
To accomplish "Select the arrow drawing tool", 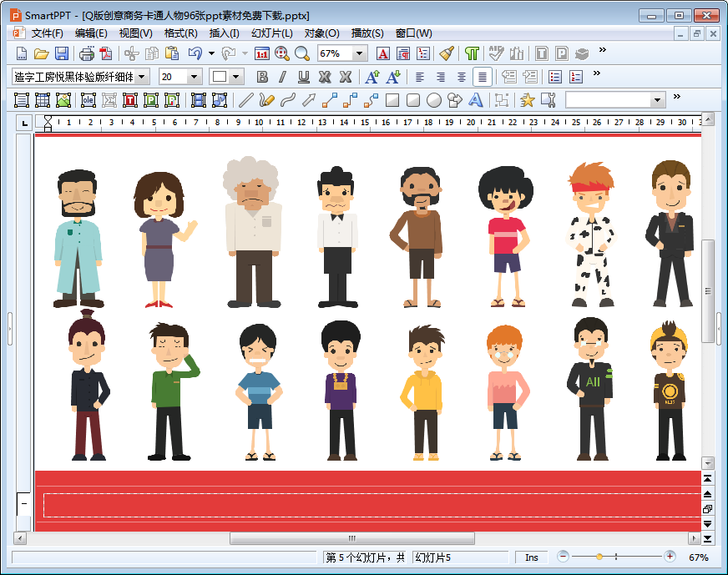I will click(x=308, y=100).
